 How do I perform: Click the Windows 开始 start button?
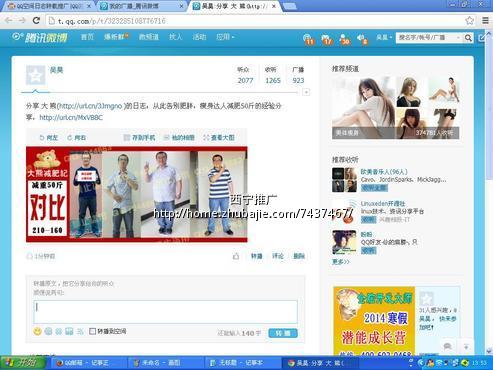[x=23, y=363]
